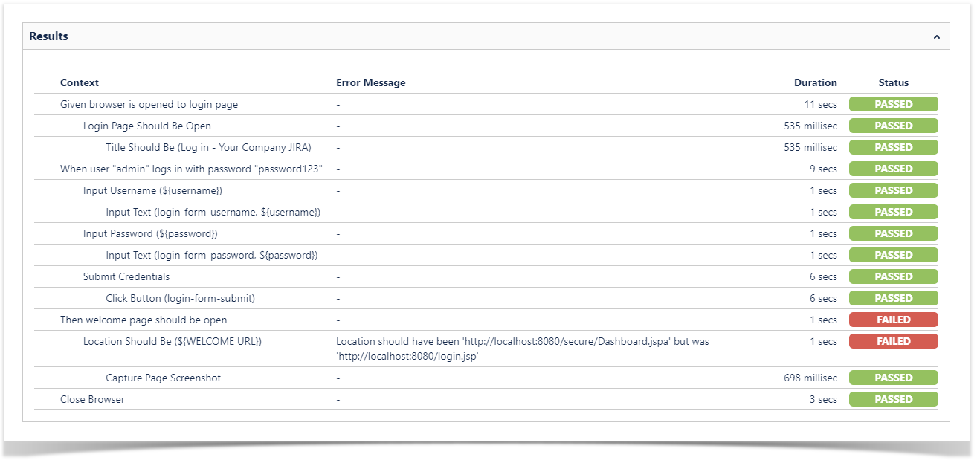Select the 'Close Browser' step

click(92, 399)
